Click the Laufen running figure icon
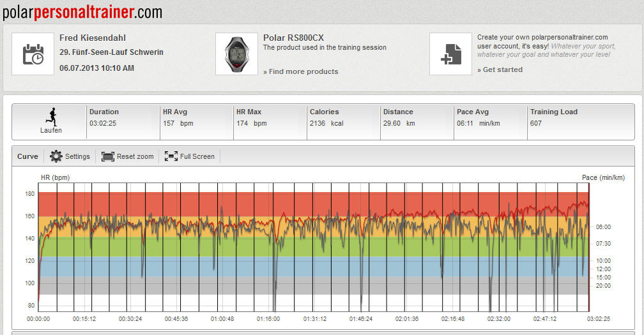This screenshot has width=644, height=335. tap(51, 117)
